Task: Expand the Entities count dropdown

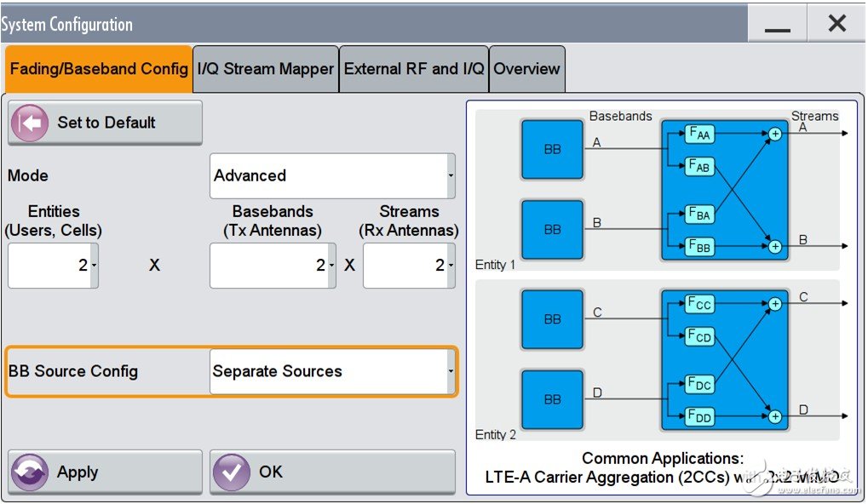Action: pos(53,266)
